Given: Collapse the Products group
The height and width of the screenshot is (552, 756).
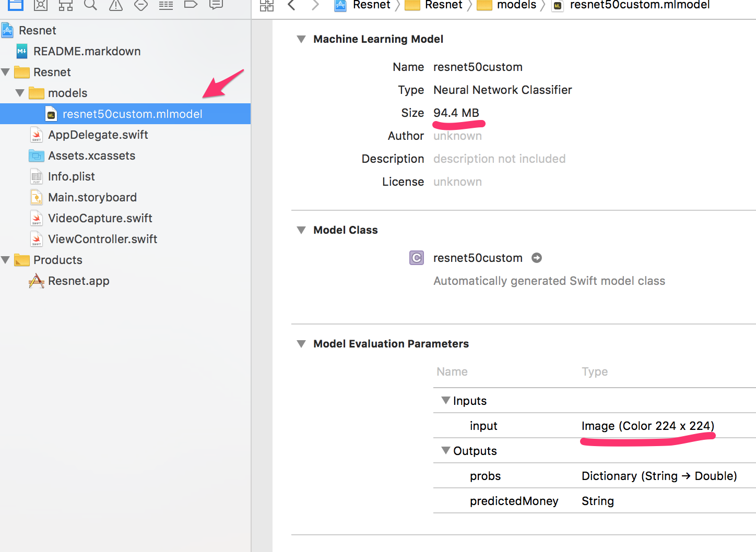Looking at the screenshot, I should (x=5, y=260).
